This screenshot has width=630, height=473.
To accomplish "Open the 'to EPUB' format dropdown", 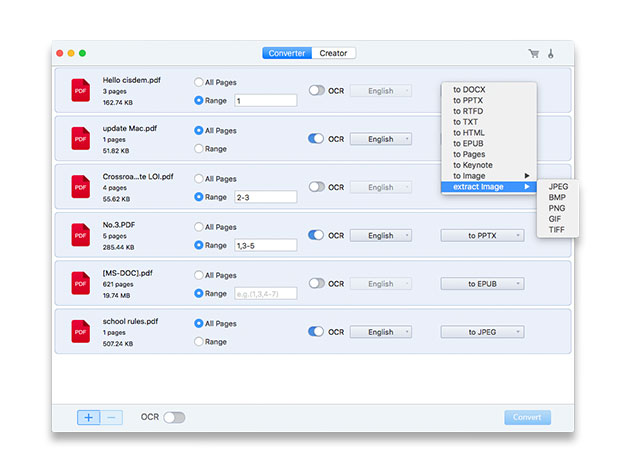I will pyautogui.click(x=483, y=284).
